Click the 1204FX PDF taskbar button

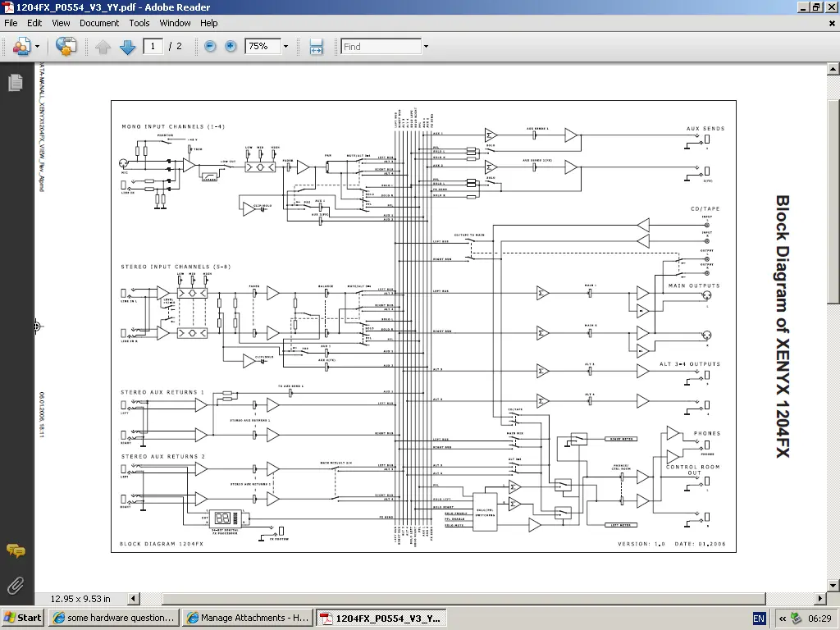coord(381,619)
